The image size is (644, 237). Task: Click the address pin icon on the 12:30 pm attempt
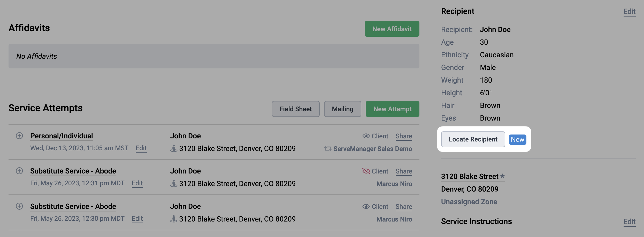point(174,219)
